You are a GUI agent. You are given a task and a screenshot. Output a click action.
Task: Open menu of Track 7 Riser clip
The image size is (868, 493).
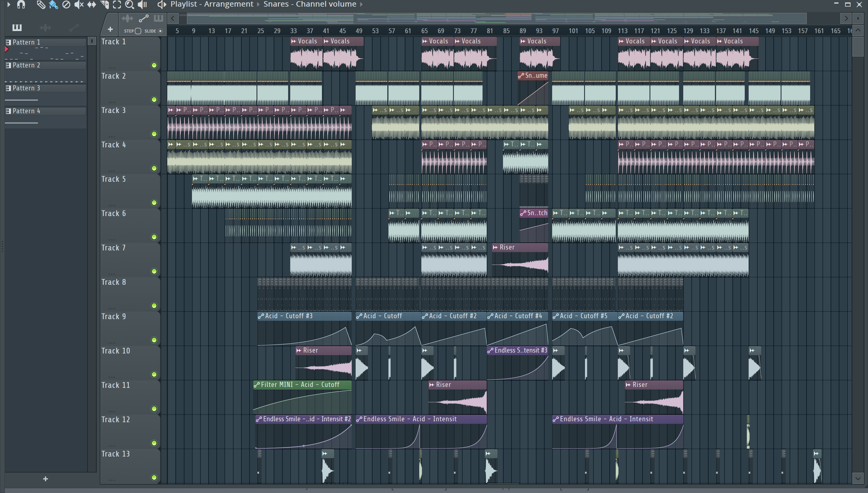(x=495, y=247)
